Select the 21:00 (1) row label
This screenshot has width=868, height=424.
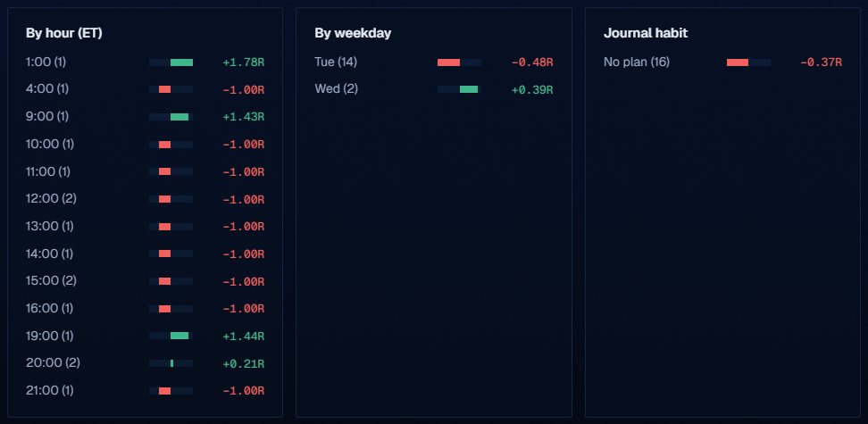pos(50,391)
